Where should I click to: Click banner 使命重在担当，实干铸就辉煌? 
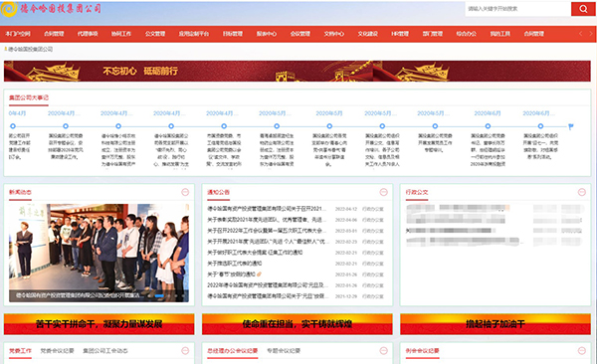click(x=297, y=324)
